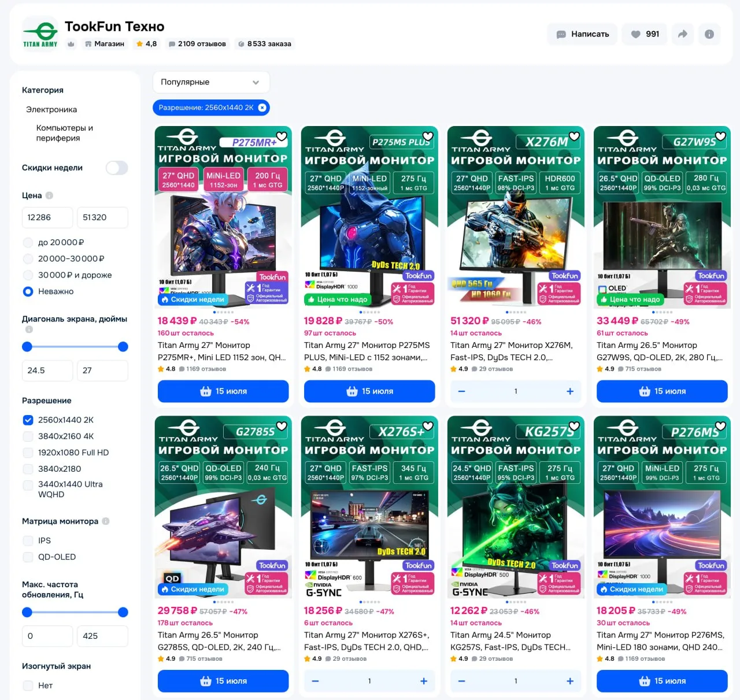Viewport: 740px width, 700px height.
Task: Favorite the G27W9S monitor with heart icon
Action: (720, 136)
